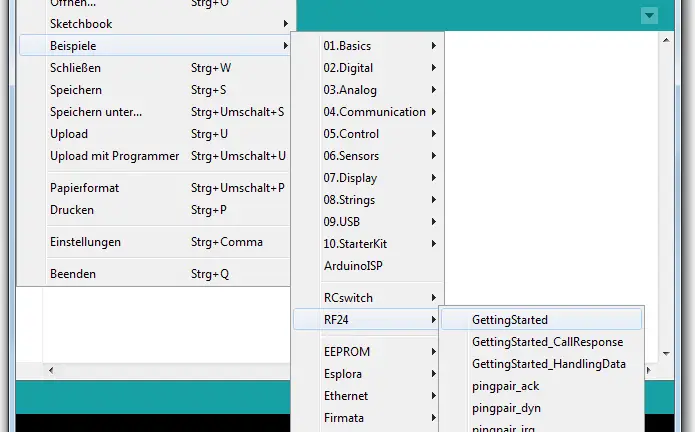
Task: Click the editor vertical scrollbar down arrow
Action: [x=666, y=354]
